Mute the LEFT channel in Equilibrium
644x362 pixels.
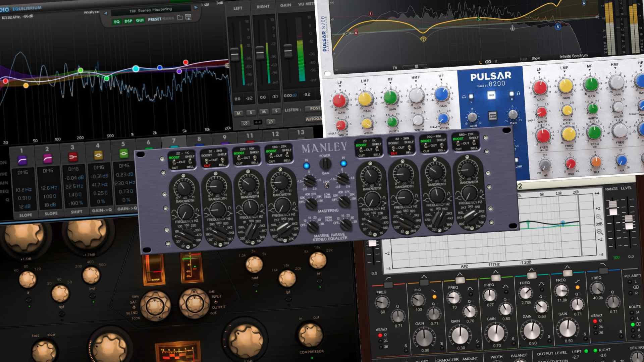(x=238, y=113)
